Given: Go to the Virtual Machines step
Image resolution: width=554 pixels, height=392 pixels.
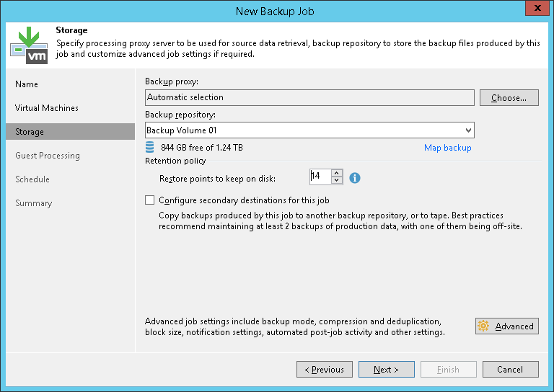Looking at the screenshot, I should click(47, 108).
